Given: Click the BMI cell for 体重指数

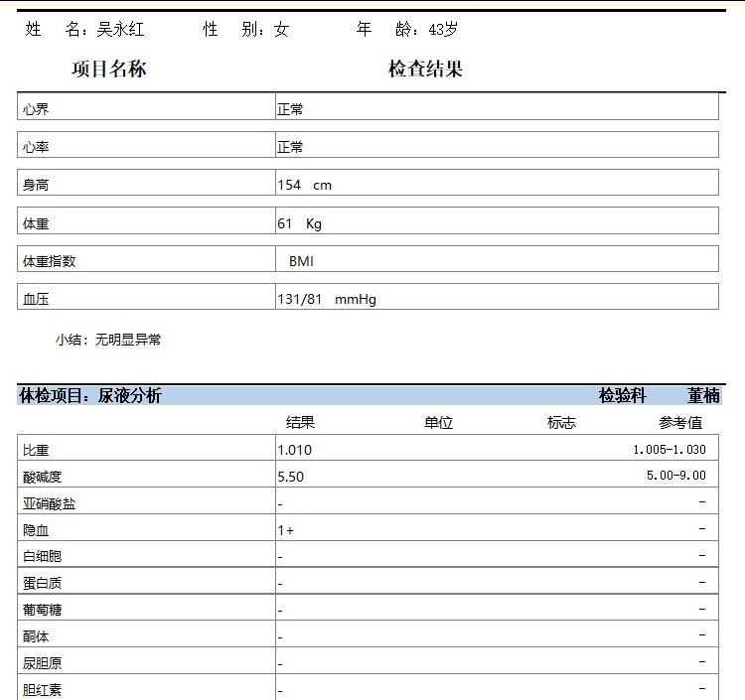Looking at the screenshot, I should (x=301, y=261).
